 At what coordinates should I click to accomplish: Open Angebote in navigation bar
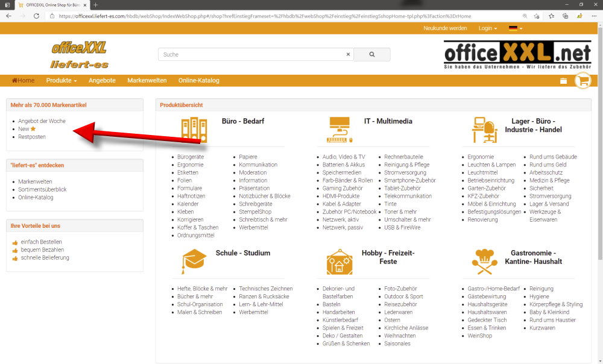[x=102, y=81]
